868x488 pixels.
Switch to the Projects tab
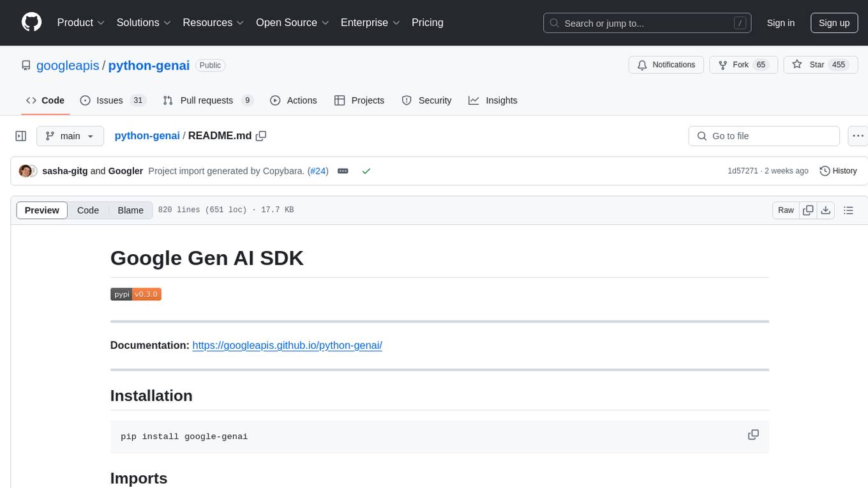pyautogui.click(x=359, y=100)
